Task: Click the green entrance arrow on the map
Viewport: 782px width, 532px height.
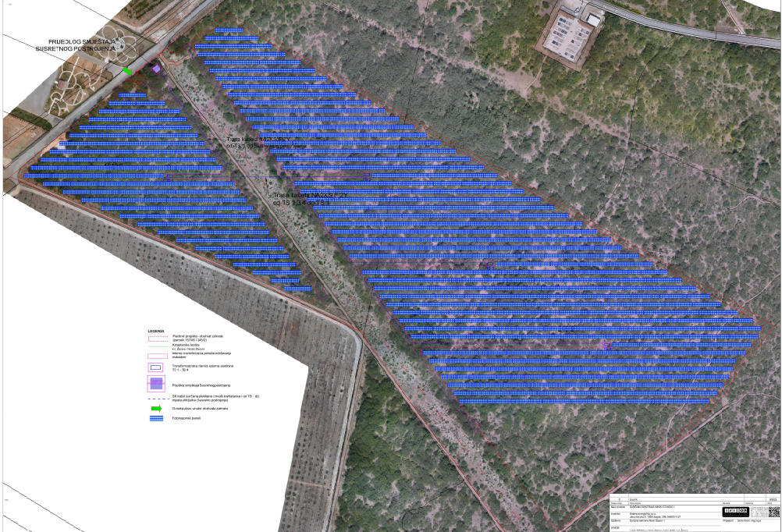Action: point(127,72)
